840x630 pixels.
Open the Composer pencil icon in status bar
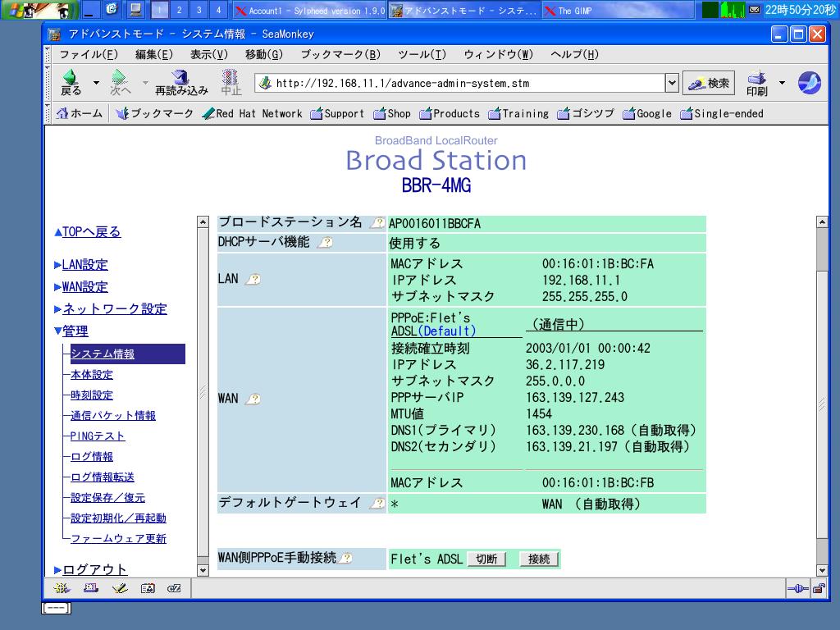click(119, 588)
